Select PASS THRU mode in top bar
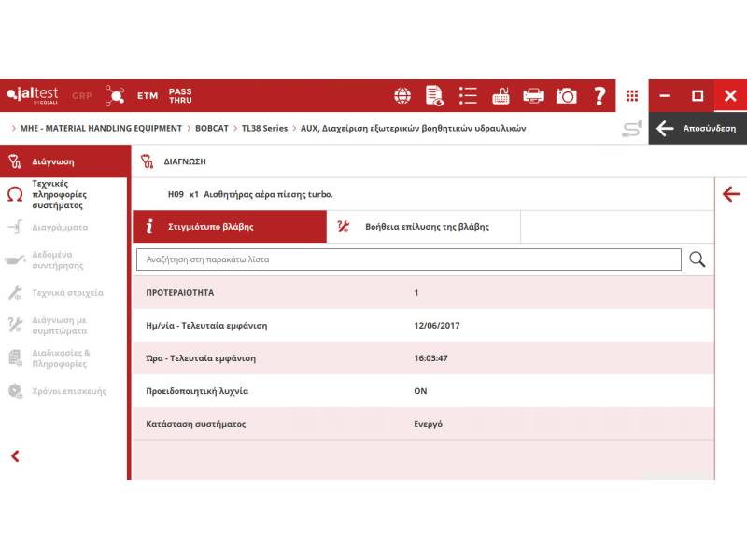The height and width of the screenshot is (560, 747). pos(180,96)
